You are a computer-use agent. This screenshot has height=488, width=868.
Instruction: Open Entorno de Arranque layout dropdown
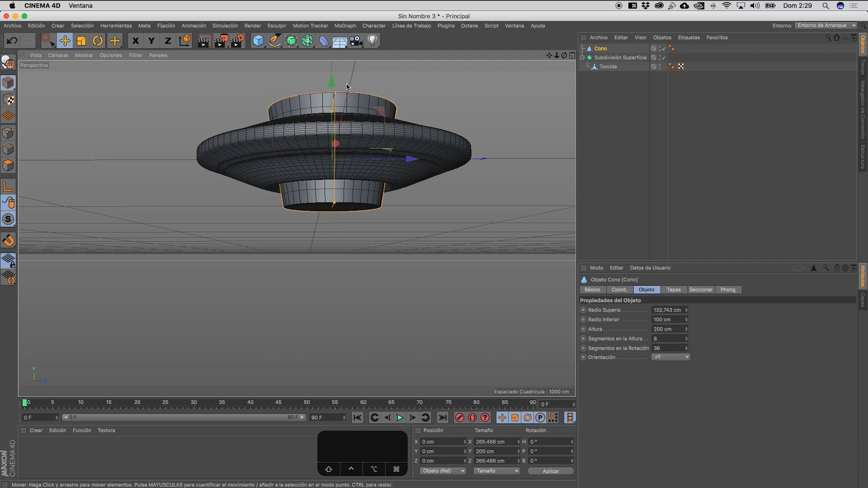(826, 26)
